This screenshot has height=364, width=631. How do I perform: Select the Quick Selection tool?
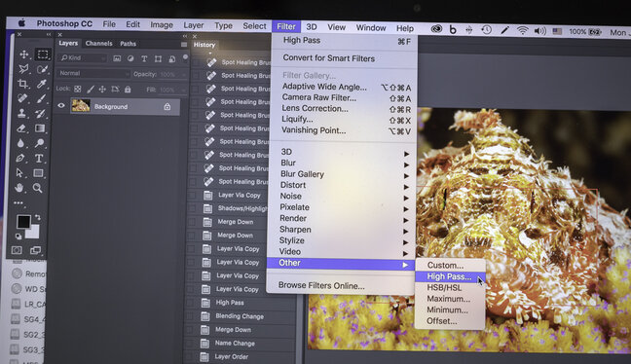point(42,69)
